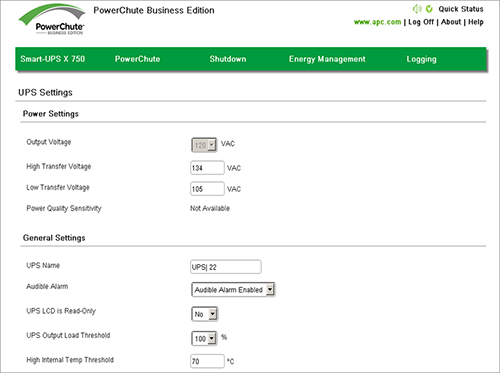Click the 'Power Settings' section heading
This screenshot has width=500, height=373.
pyautogui.click(x=51, y=114)
